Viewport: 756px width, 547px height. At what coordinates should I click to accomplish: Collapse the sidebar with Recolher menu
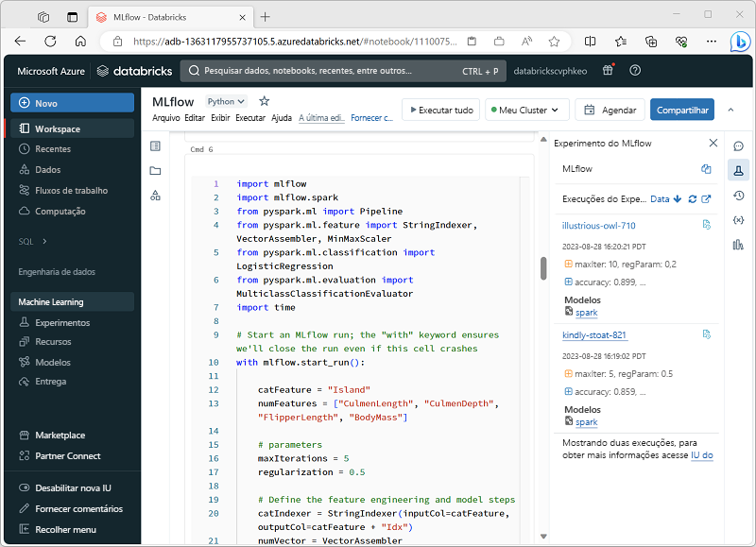(x=58, y=529)
